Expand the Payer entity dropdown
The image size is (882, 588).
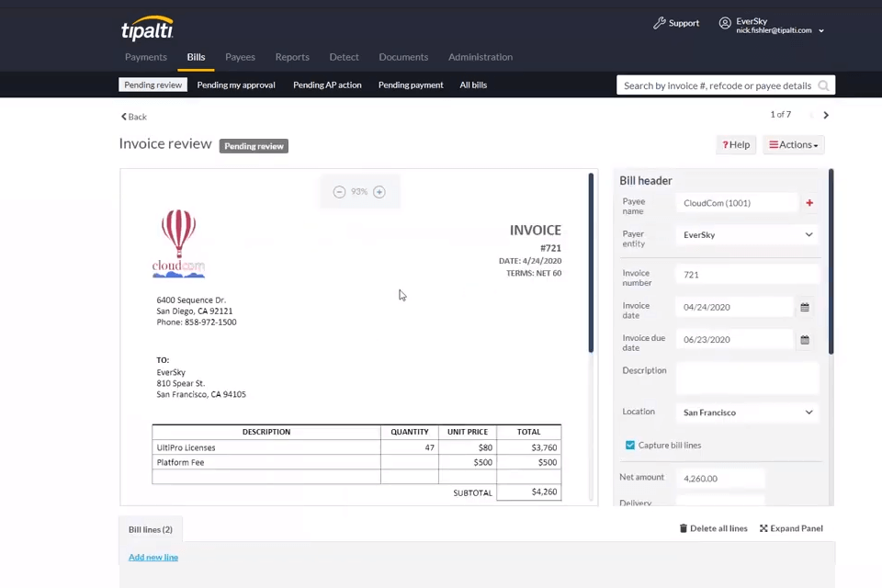point(808,235)
